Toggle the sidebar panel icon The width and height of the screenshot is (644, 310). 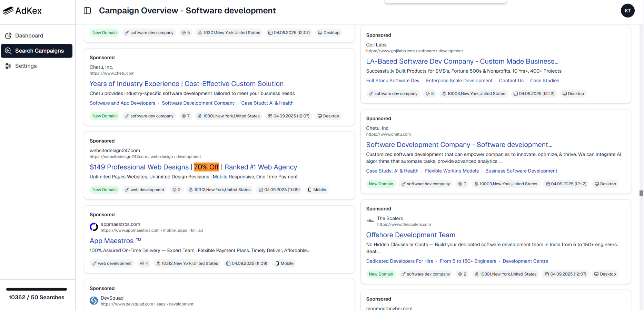click(x=87, y=11)
